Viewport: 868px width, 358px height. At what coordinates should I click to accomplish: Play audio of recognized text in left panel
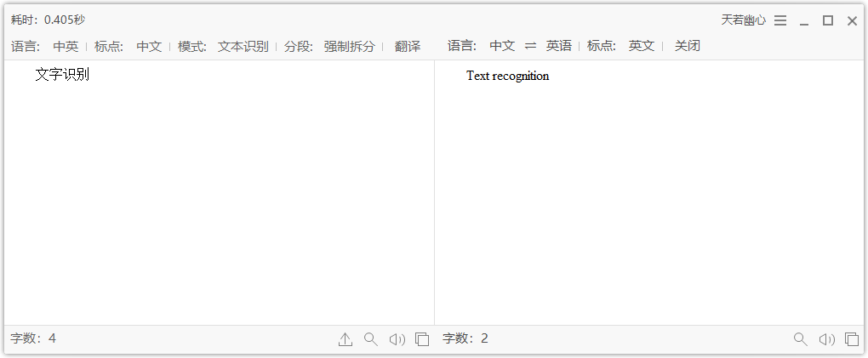(x=397, y=339)
